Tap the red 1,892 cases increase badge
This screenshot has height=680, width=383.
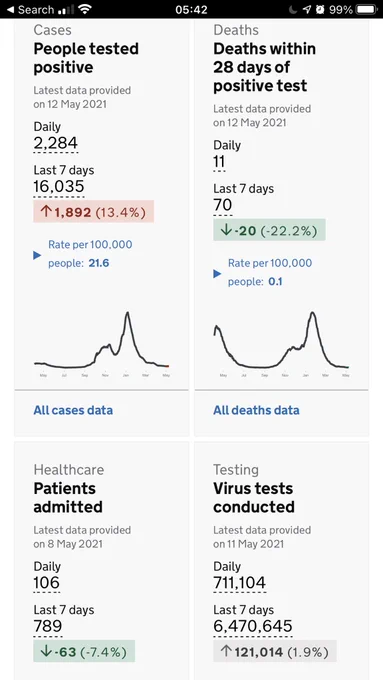pyautogui.click(x=94, y=211)
